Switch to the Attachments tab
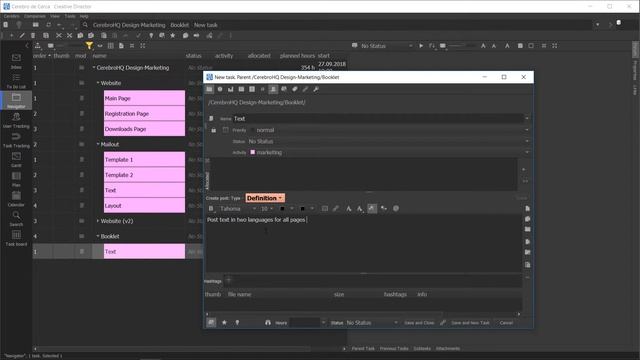The height and width of the screenshot is (360, 640). 448,349
